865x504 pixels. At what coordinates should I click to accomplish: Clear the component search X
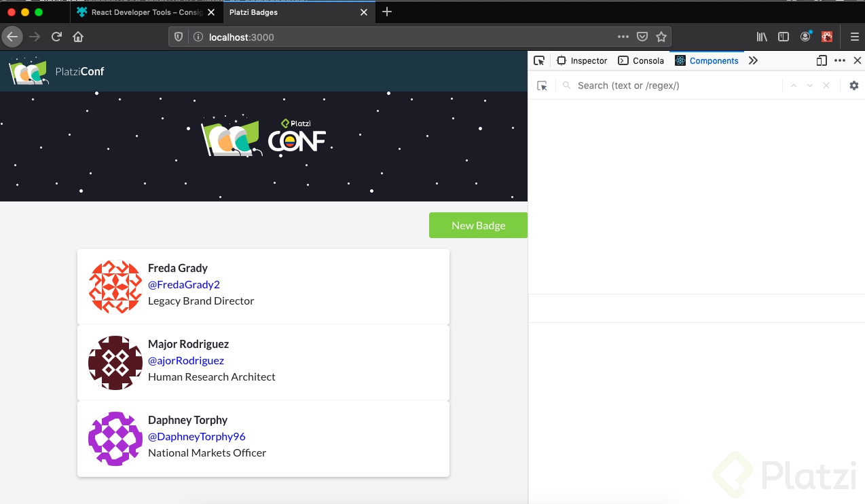[826, 85]
